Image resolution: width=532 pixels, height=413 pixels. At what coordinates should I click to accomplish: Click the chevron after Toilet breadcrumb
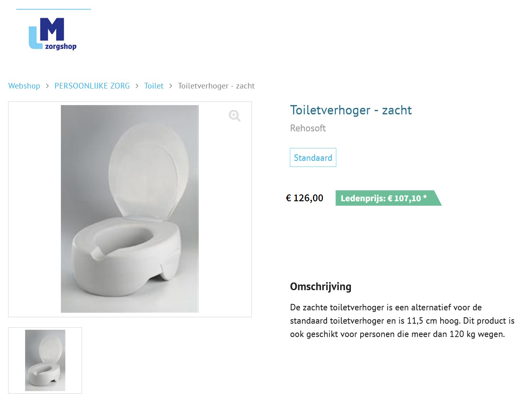pos(171,86)
